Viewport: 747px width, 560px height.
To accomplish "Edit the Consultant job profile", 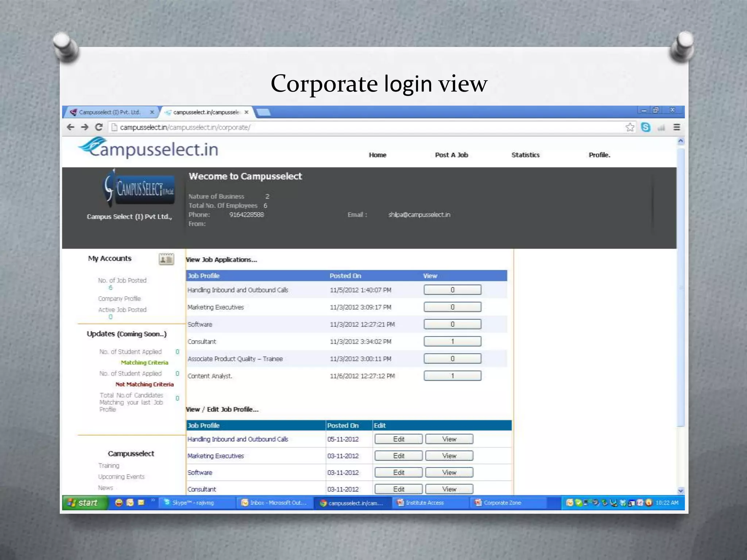I will [x=399, y=489].
